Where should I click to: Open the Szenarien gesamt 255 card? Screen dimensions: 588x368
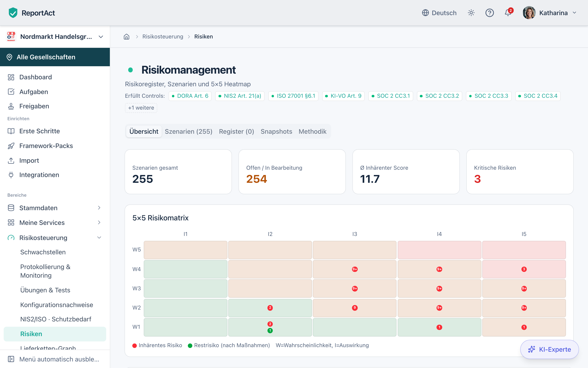click(178, 172)
